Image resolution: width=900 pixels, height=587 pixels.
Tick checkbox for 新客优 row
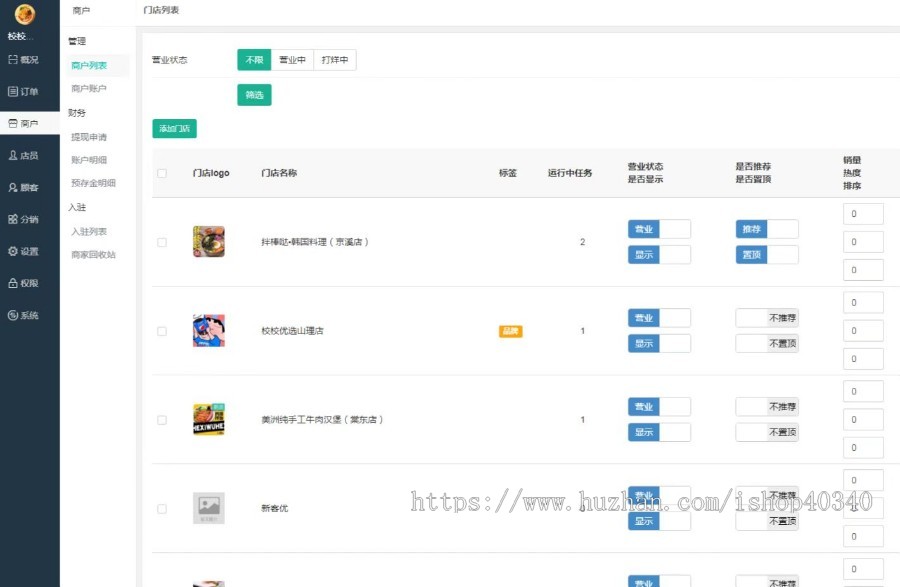coord(162,508)
